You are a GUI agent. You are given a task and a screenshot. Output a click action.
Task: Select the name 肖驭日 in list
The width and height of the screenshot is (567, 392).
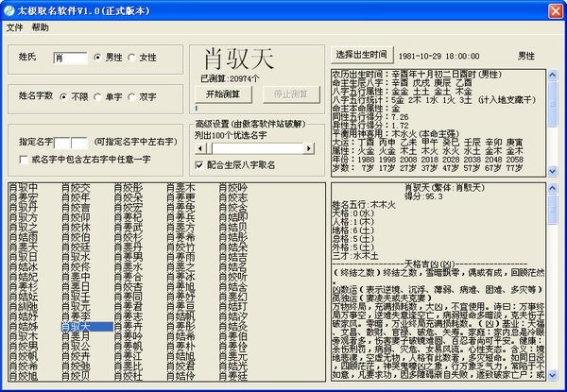pyautogui.click(x=23, y=258)
